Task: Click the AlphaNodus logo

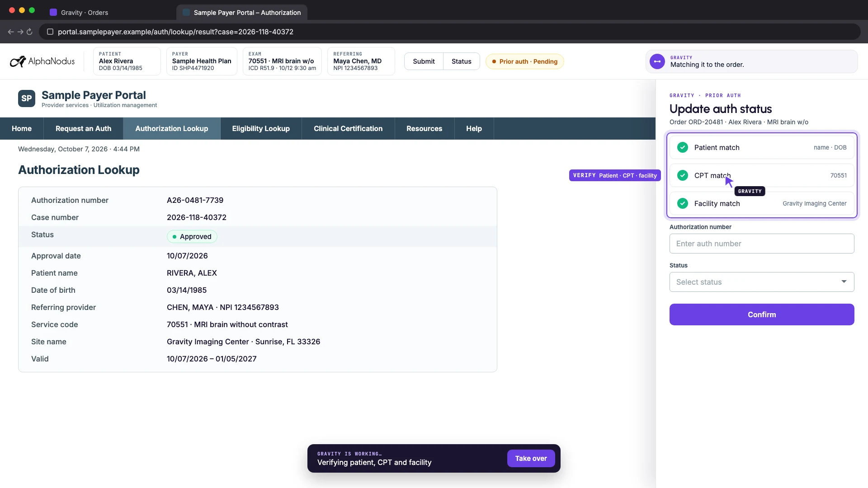Action: [x=42, y=61]
